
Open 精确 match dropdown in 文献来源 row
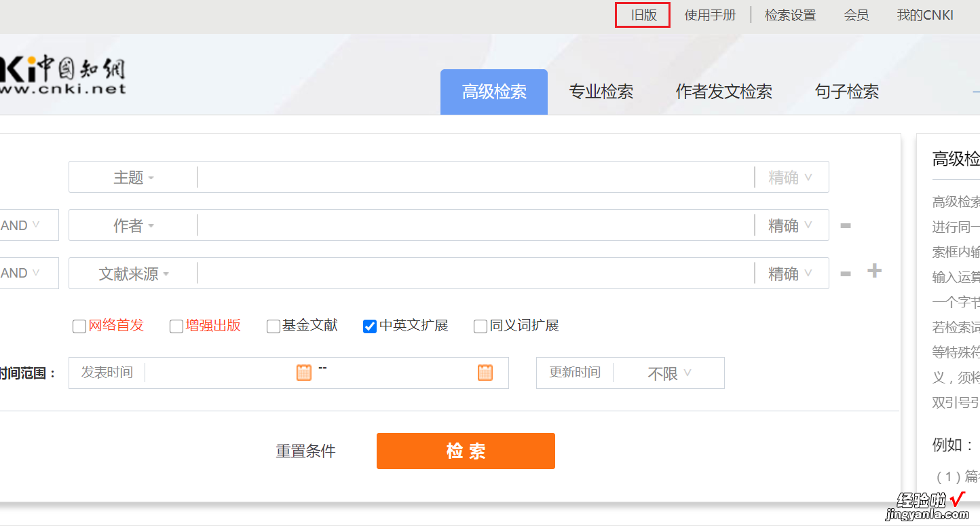[x=791, y=274]
